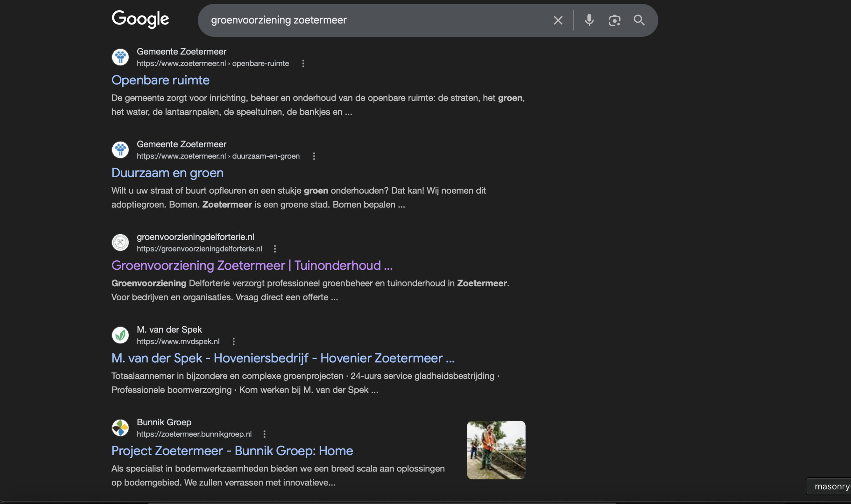
Task: Click inside the search query field
Action: (374, 20)
